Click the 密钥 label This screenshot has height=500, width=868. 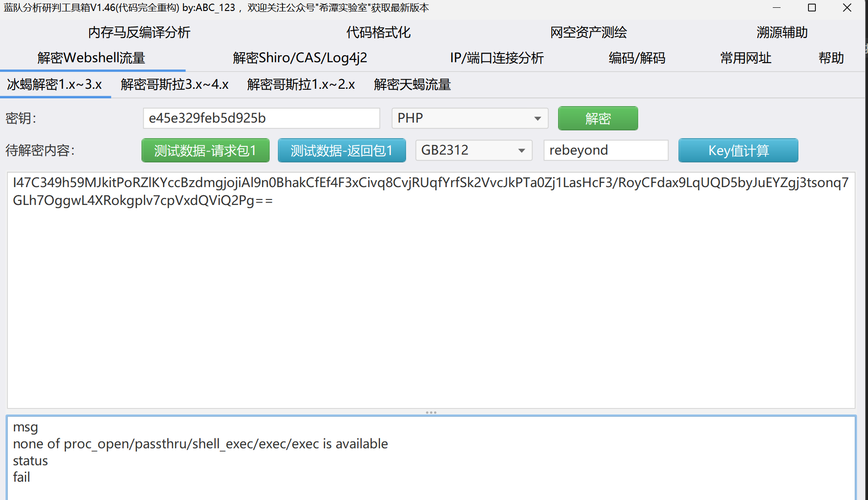(x=21, y=118)
